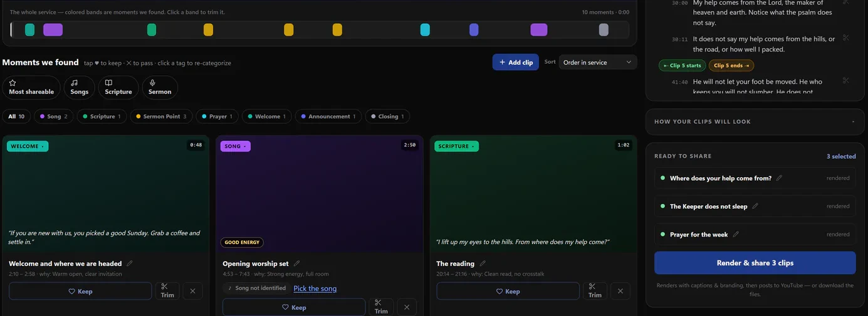Dismiss 'Opening worship set' with X button
This screenshot has width=868, height=316.
point(407,307)
